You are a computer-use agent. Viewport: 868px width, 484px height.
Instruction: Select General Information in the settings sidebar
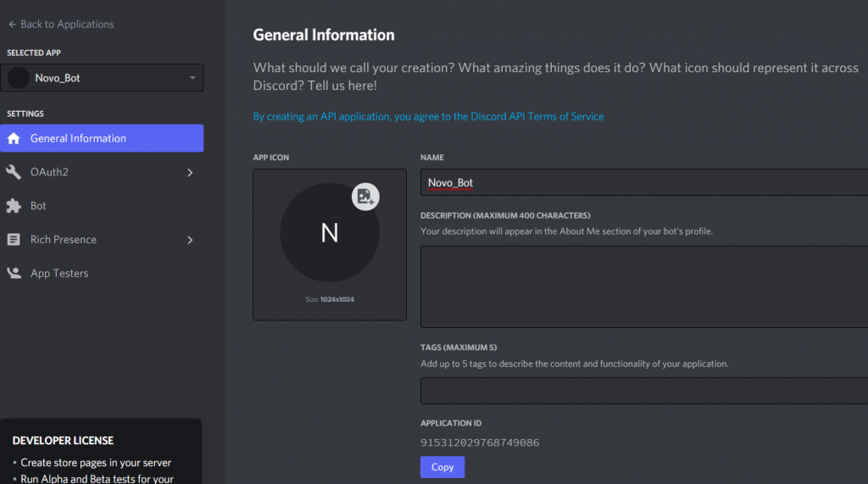point(102,138)
